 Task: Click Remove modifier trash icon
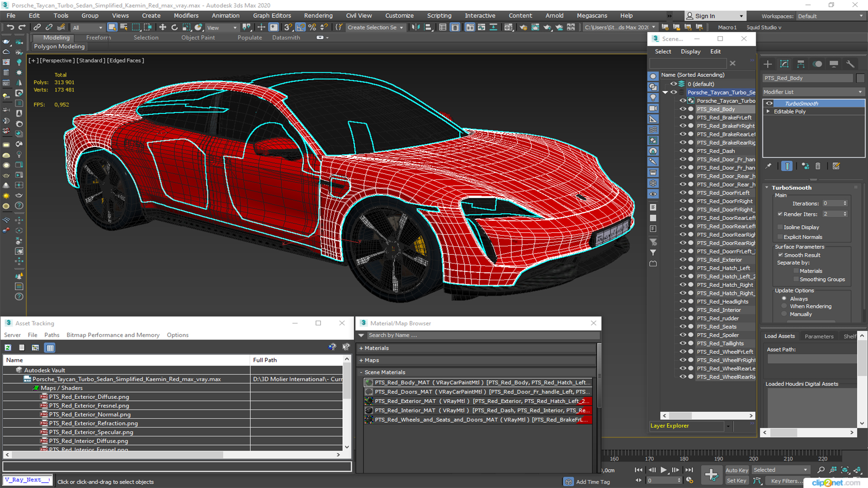coord(818,166)
